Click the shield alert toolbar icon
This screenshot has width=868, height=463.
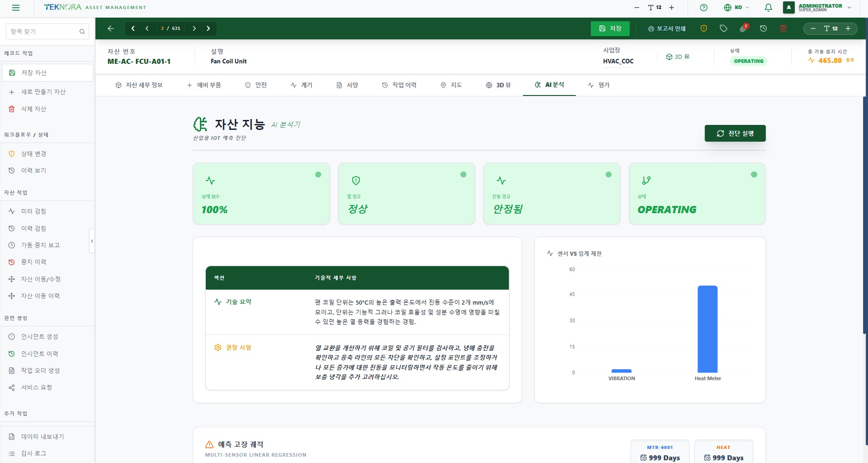pyautogui.click(x=703, y=29)
